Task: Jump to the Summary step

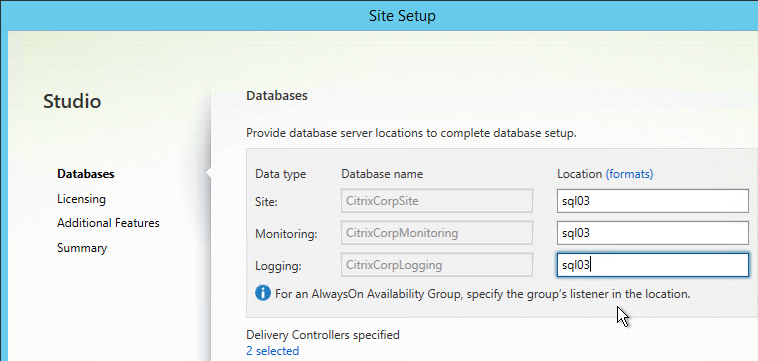Action: [82, 248]
